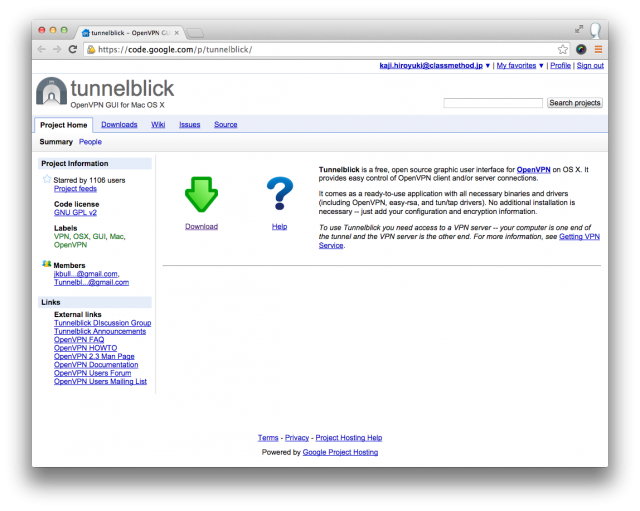Click the dark round extension icon in toolbar
Viewport: 640px width, 511px height.
pyautogui.click(x=581, y=49)
